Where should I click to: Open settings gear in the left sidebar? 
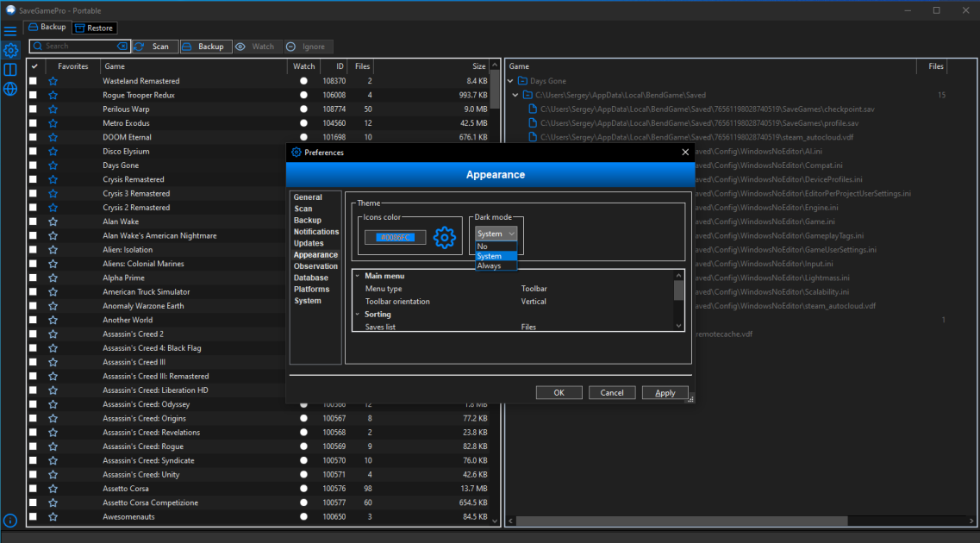click(x=10, y=50)
